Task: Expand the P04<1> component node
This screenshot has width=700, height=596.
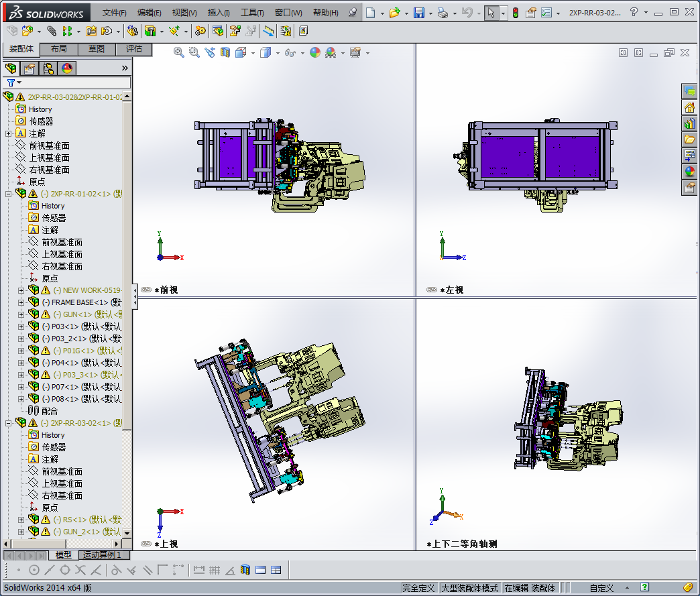Action: point(21,363)
